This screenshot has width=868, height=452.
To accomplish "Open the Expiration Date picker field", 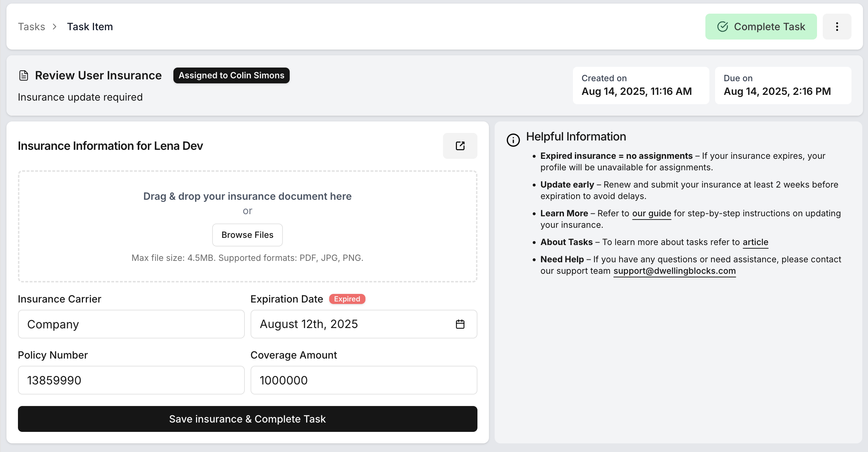I will tap(352, 324).
